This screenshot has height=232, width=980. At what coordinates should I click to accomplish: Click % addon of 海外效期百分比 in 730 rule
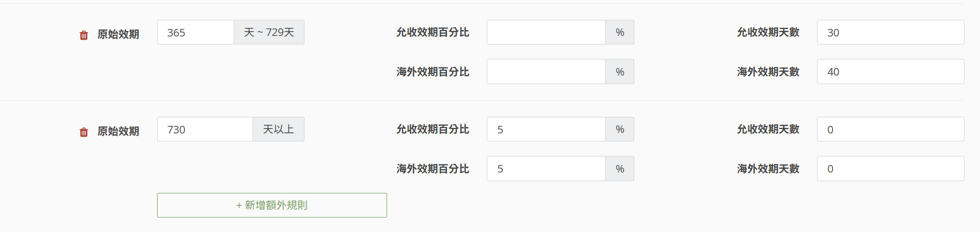pos(620,169)
